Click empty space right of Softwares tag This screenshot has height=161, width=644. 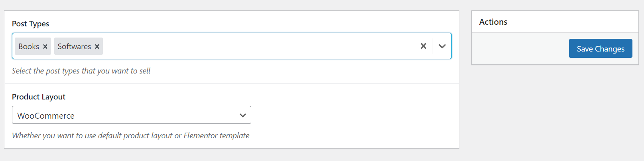[x=259, y=46]
